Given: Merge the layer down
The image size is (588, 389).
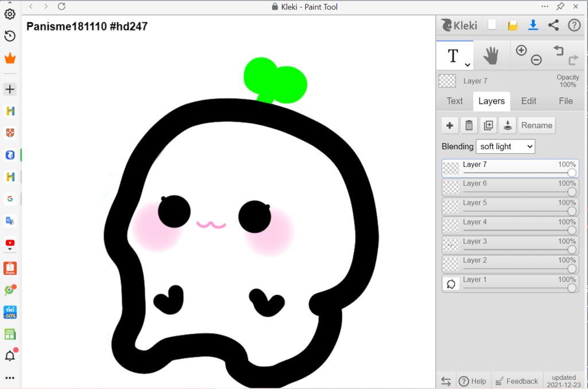Looking at the screenshot, I should tap(508, 125).
